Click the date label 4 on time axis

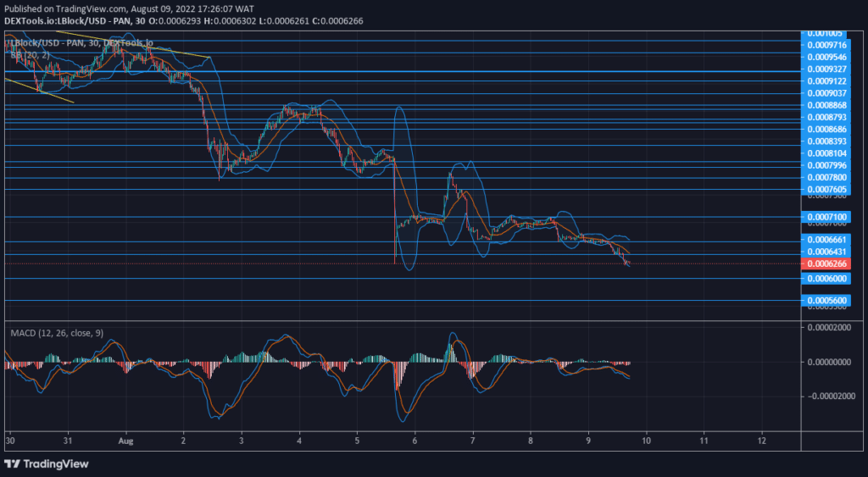[x=299, y=441]
